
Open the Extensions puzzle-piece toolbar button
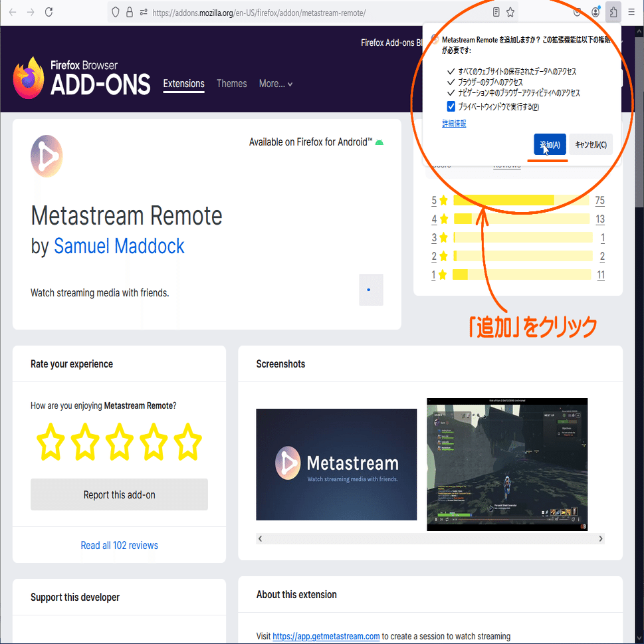(x=613, y=13)
